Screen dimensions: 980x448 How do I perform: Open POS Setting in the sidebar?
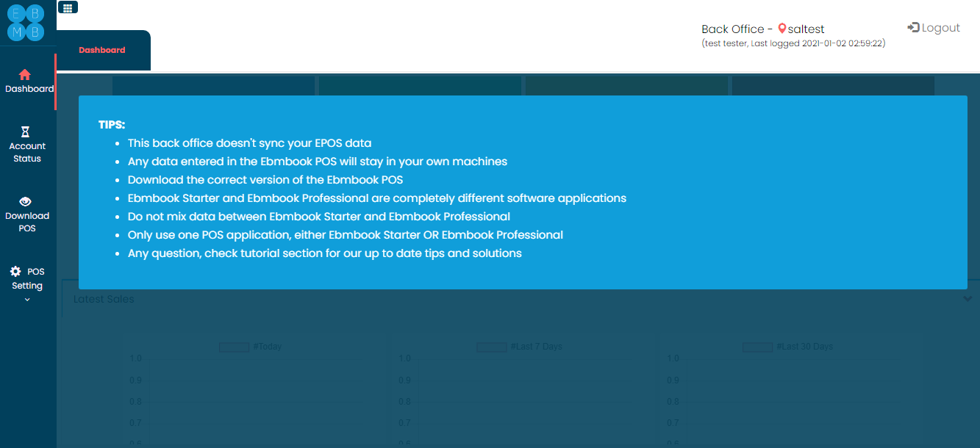(27, 278)
